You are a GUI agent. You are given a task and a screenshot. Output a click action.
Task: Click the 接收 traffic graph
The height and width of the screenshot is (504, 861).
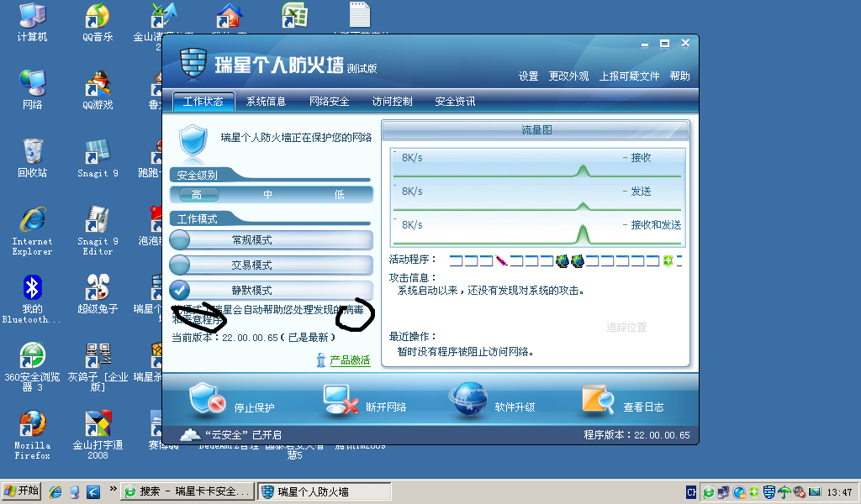click(x=537, y=165)
